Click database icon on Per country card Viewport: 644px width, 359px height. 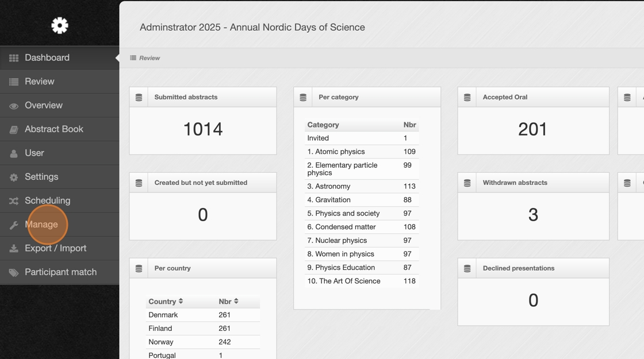tap(139, 268)
